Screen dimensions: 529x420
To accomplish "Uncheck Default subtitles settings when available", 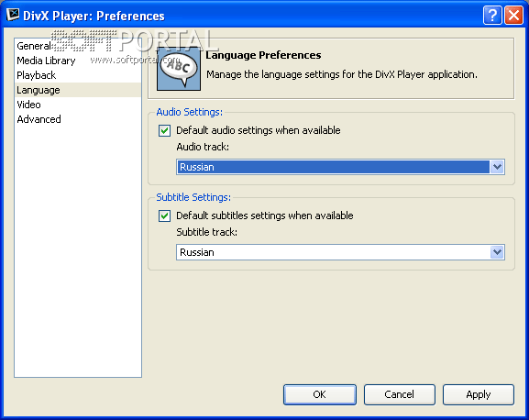I will coord(164,216).
